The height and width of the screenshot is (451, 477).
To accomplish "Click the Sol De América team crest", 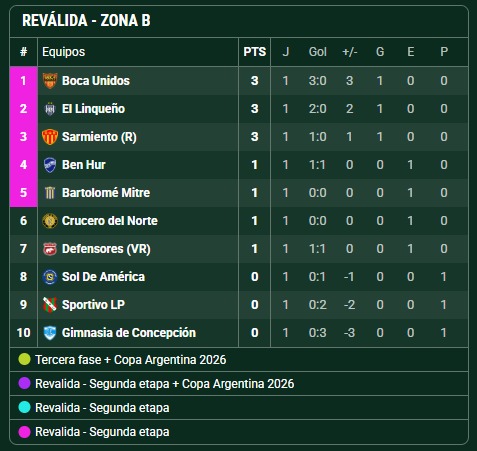I will click(x=50, y=277).
